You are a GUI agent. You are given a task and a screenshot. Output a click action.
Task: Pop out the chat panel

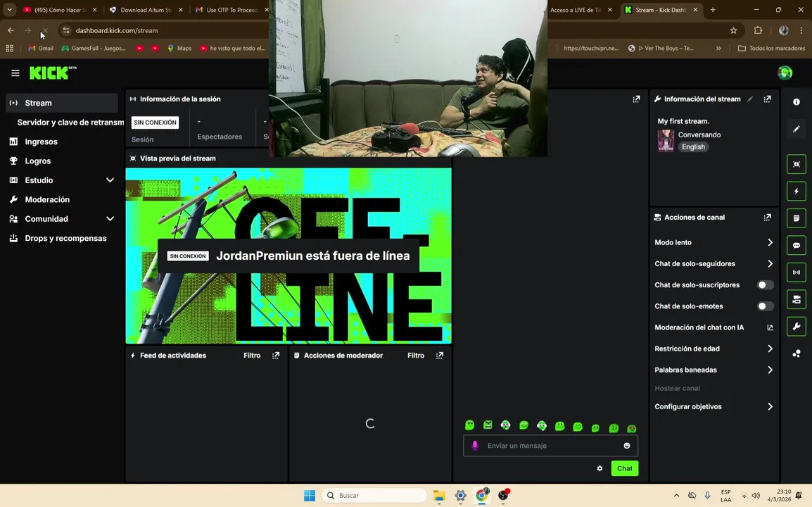coord(636,99)
